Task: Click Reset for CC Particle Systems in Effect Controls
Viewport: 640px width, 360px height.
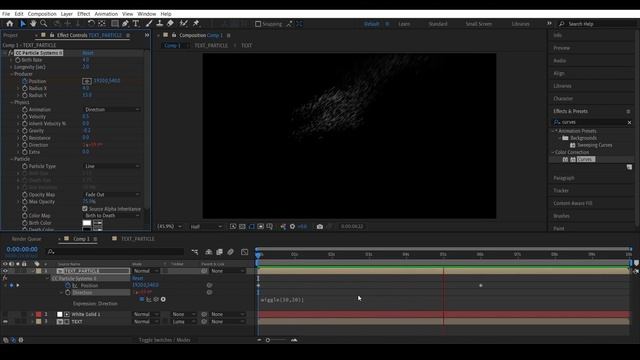Action: 88,53
